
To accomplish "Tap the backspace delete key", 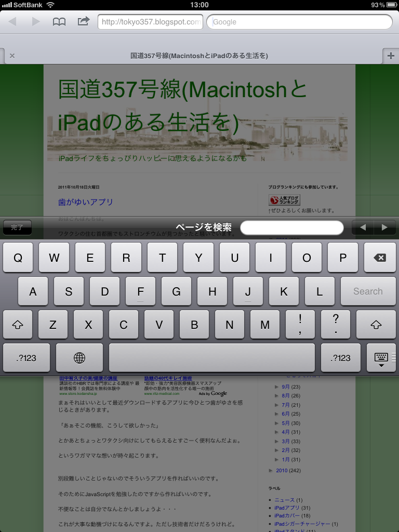I will point(380,258).
